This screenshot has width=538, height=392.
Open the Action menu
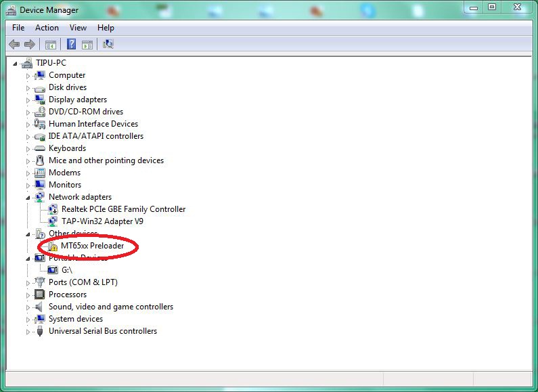47,28
